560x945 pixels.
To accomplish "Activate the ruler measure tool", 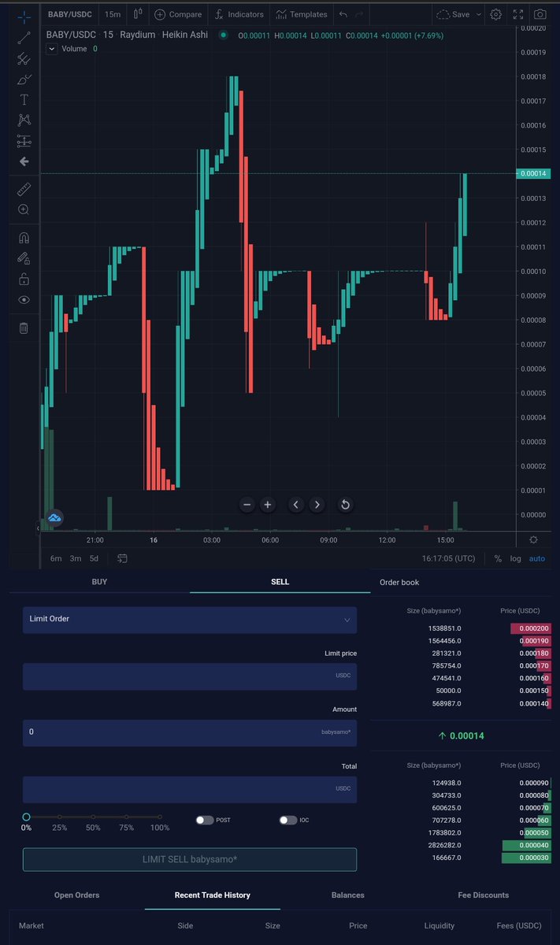I will click(24, 189).
